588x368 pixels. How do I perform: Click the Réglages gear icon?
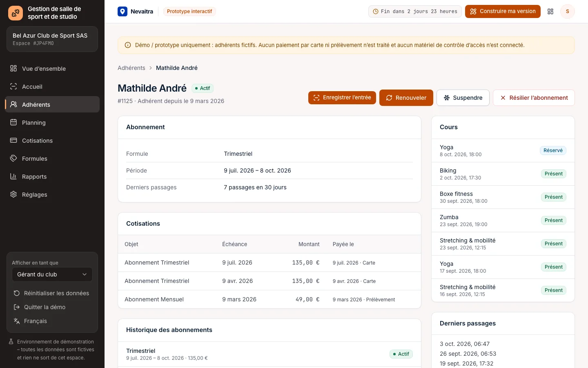[x=13, y=194]
